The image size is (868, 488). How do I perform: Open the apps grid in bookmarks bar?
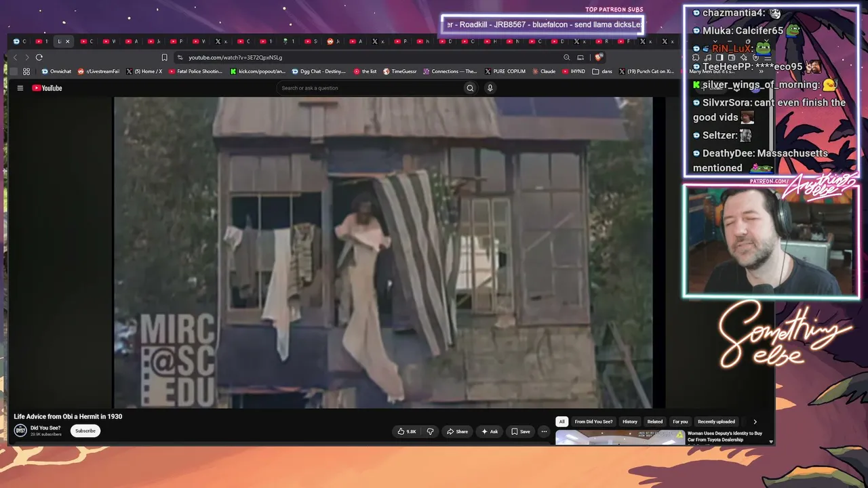point(26,71)
